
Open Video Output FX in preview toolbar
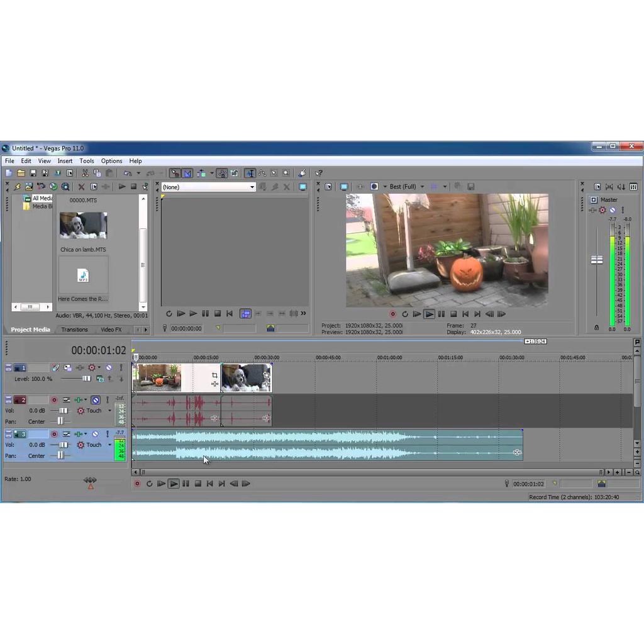(x=360, y=187)
